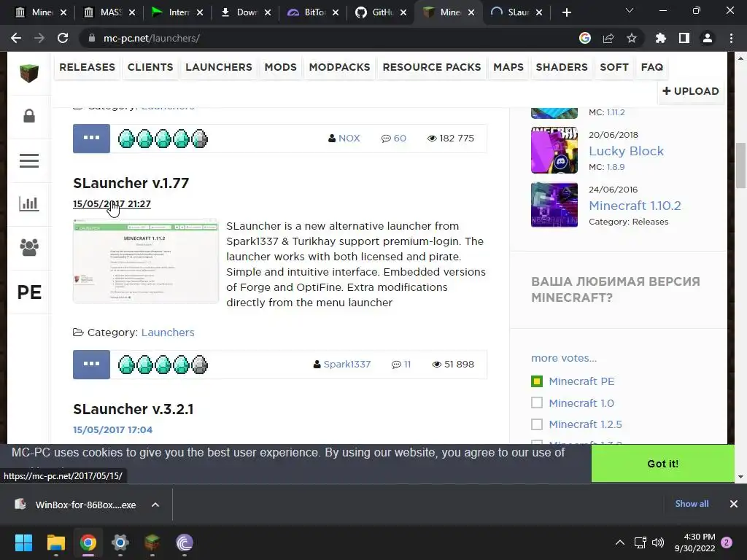Screen dimensions: 747x560
Task: Click the Chrome icon in the taskbar
Action: [88, 542]
